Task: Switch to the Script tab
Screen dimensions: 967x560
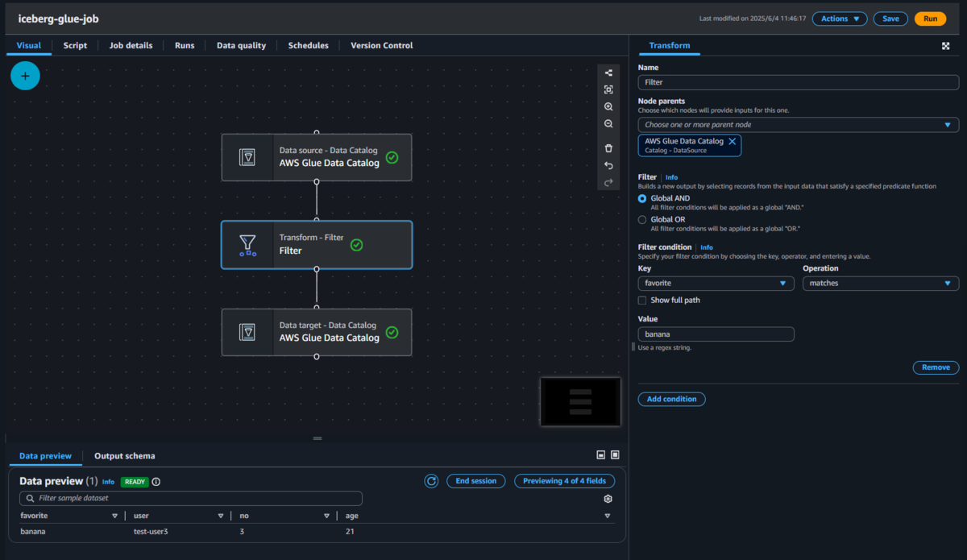Action: tap(75, 45)
